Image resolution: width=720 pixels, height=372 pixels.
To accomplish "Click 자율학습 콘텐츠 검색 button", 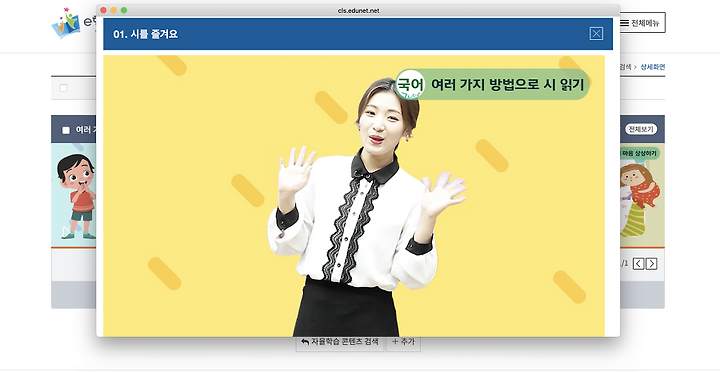I will click(340, 342).
